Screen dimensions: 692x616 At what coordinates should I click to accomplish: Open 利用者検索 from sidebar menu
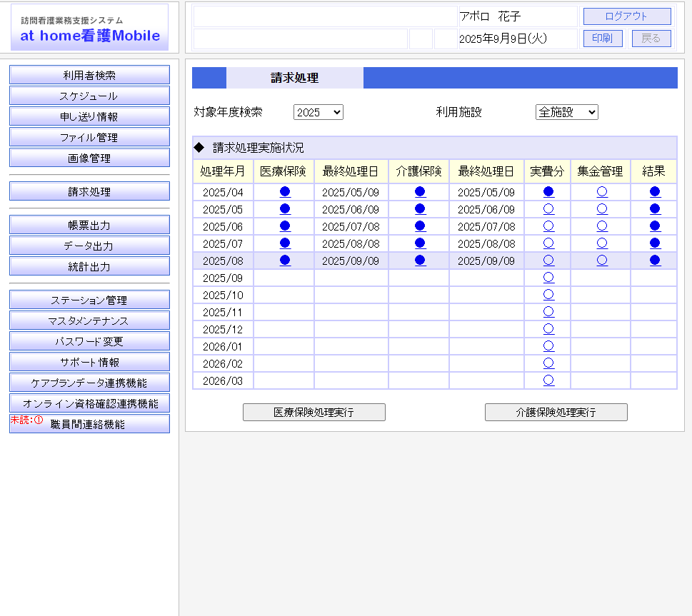(89, 75)
